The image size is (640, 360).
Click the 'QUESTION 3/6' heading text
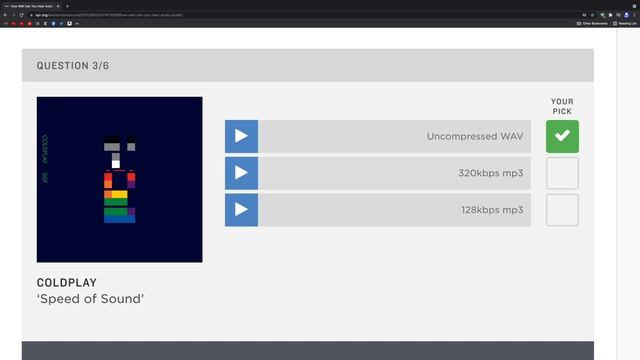pos(73,66)
